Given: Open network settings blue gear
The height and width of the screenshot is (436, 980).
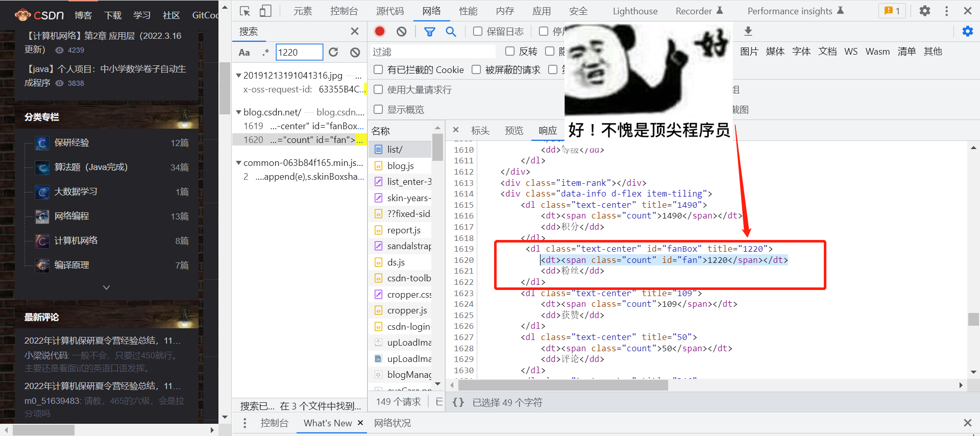Looking at the screenshot, I should [x=967, y=31].
